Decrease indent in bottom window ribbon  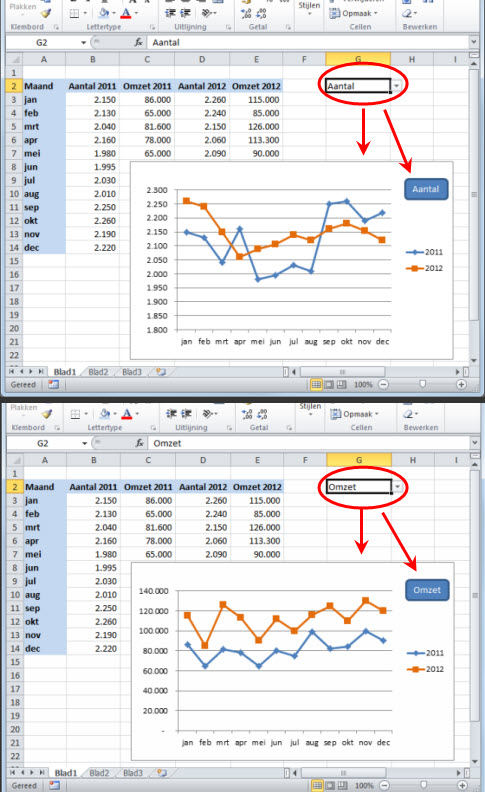tap(171, 414)
